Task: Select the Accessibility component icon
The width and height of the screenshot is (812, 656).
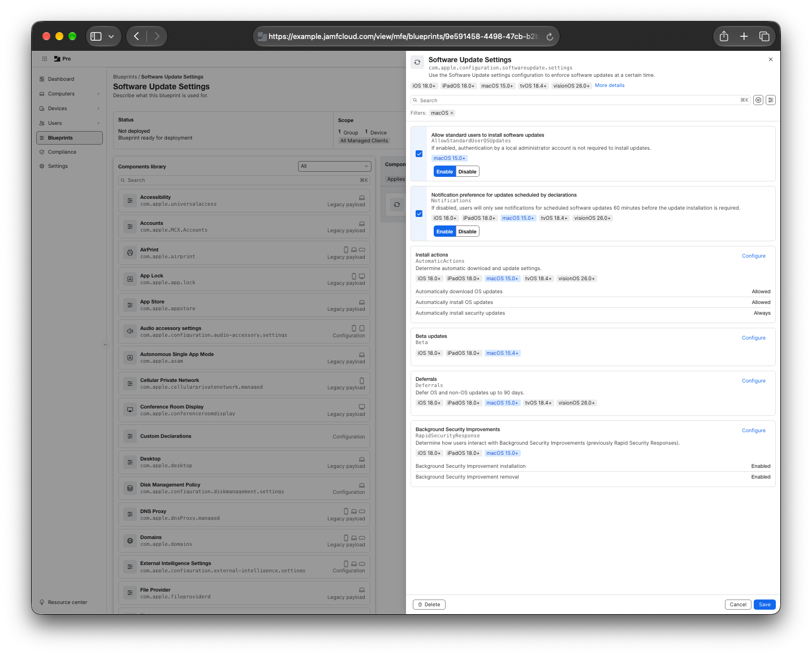Action: [x=130, y=201]
